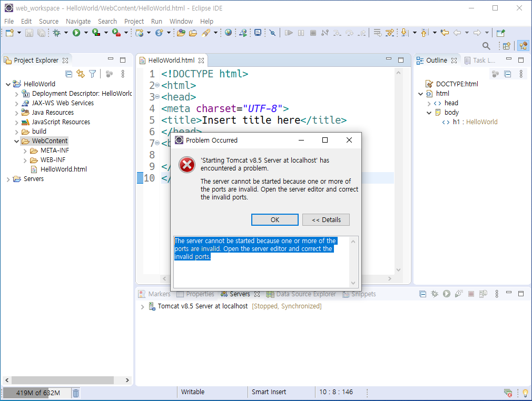Screen dimensions: 532x401
Task: Click the Last Edit Location icon
Action: click(445, 33)
